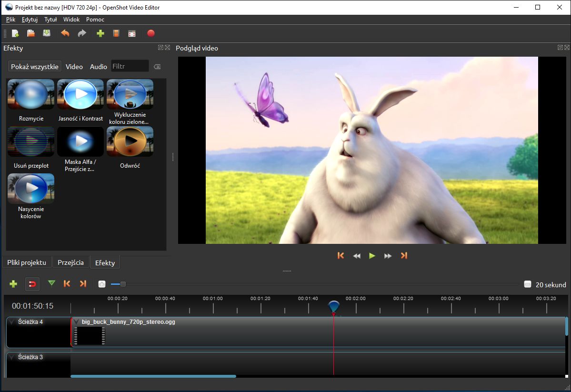Select the Maska Alfa effect
Viewport: 571px width, 392px height.
80,141
